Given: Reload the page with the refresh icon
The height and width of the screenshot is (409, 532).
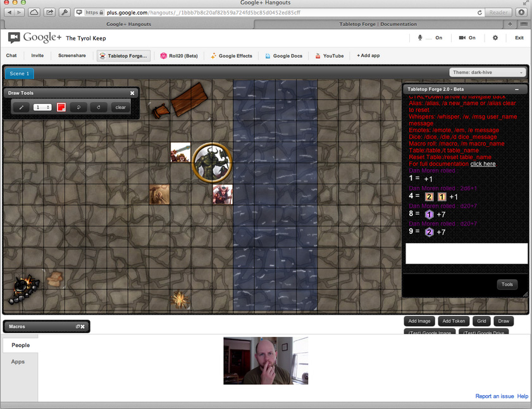Looking at the screenshot, I should (479, 13).
